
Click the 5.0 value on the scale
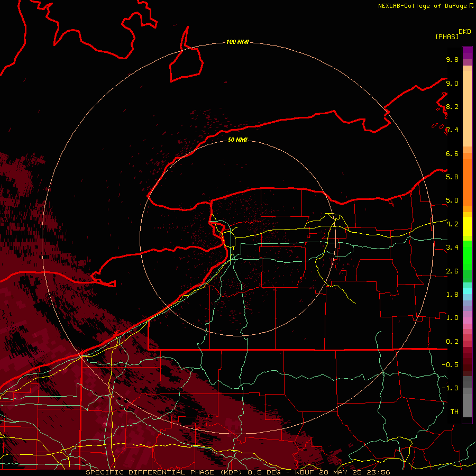coord(452,200)
